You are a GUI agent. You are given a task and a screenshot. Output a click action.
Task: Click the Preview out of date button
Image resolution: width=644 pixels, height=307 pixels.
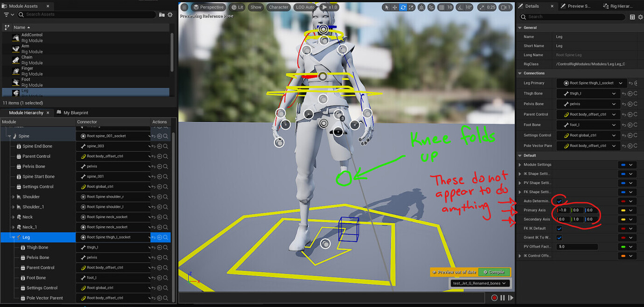pyautogui.click(x=454, y=272)
